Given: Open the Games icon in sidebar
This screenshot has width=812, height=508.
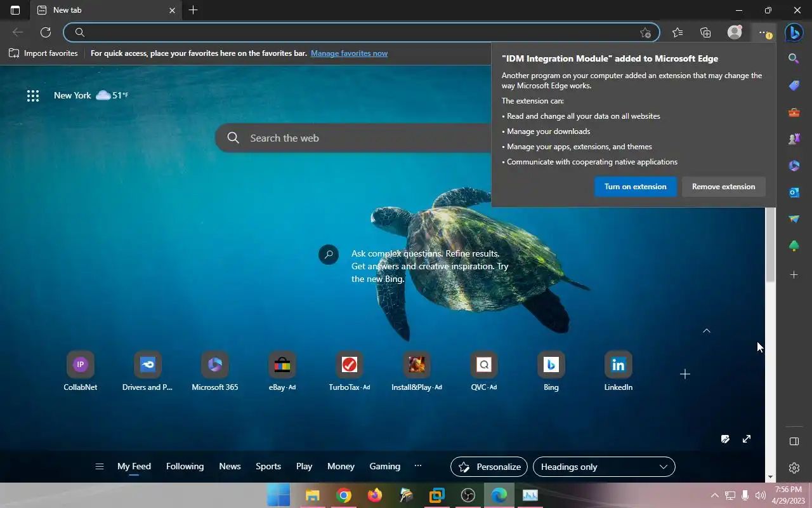Looking at the screenshot, I should (x=794, y=139).
